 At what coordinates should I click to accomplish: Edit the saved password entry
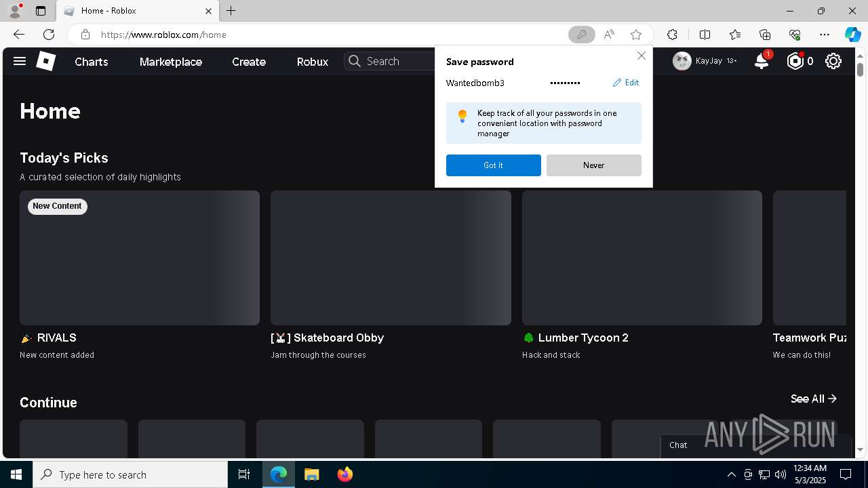(x=626, y=83)
